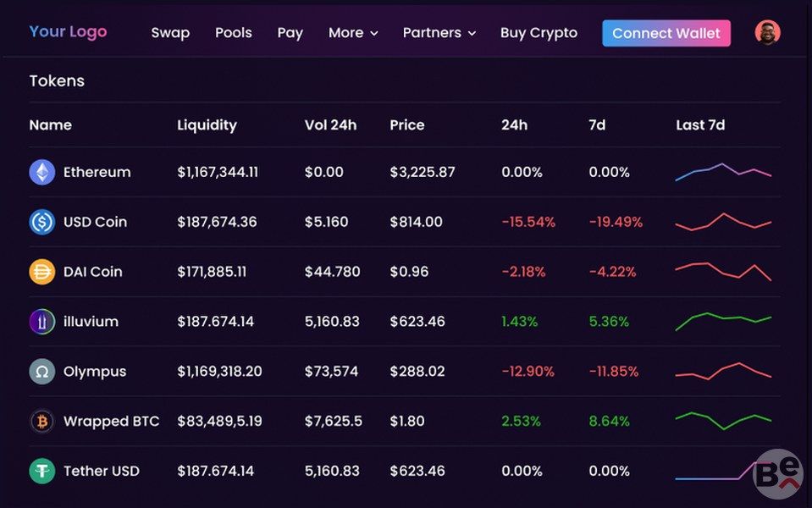
Task: Click the Connect Wallet button
Action: (666, 33)
